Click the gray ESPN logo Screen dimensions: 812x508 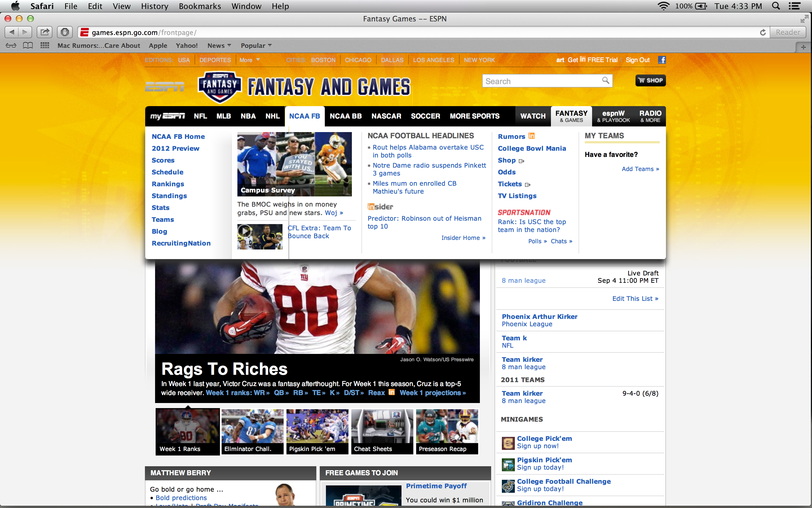[165, 86]
